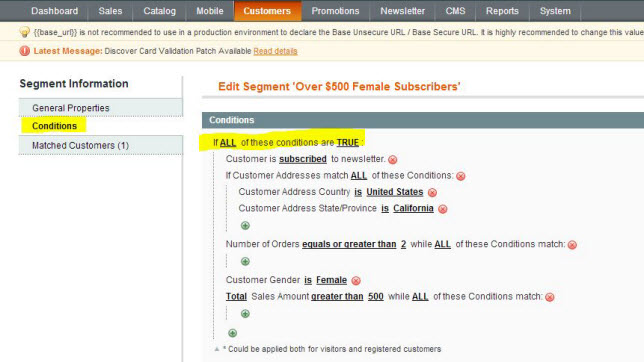This screenshot has width=644, height=362.
Task: Remove the United States country condition
Action: (432, 192)
